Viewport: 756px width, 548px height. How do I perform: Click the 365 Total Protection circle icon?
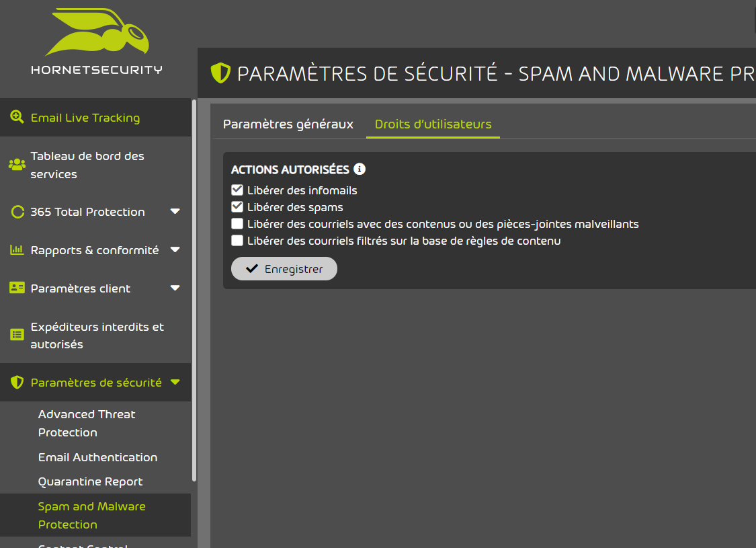point(17,212)
